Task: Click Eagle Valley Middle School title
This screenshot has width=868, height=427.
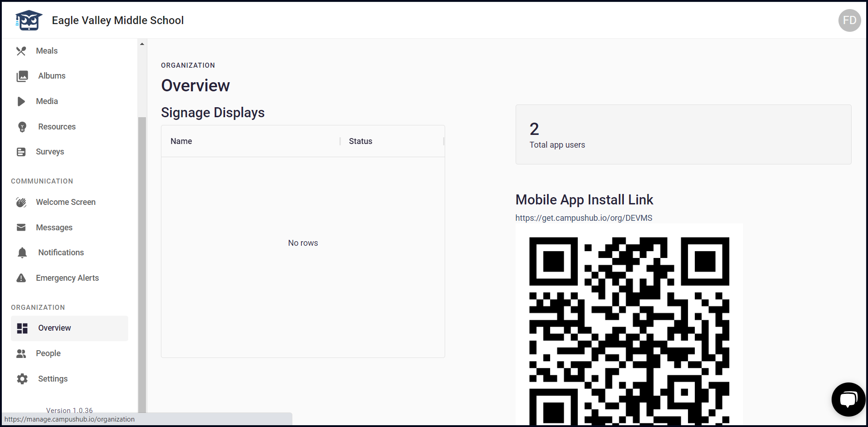Action: click(x=118, y=20)
